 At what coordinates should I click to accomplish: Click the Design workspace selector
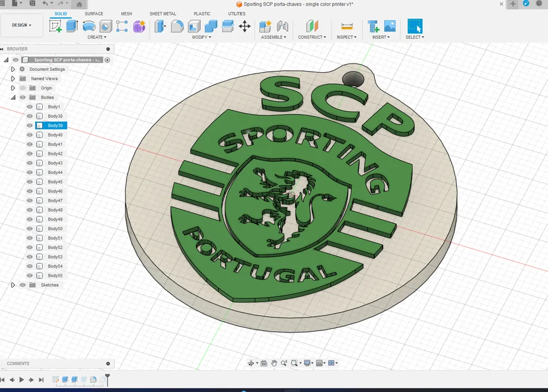tap(22, 25)
